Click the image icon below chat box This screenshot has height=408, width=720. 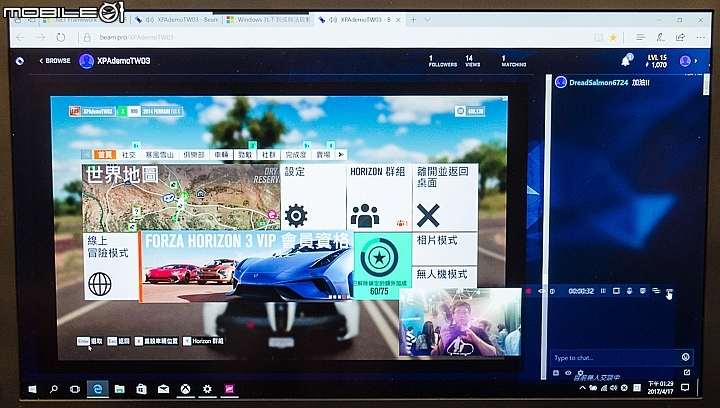click(556, 373)
